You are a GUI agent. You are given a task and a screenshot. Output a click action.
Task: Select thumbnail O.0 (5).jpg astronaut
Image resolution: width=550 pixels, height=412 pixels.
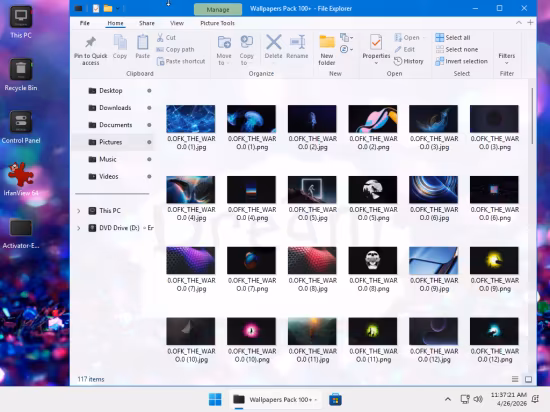coord(312,190)
